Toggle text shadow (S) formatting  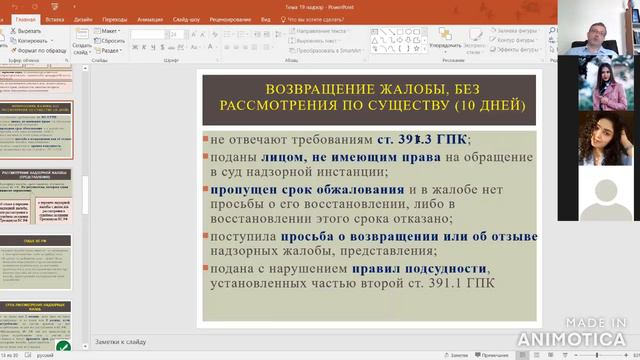[x=162, y=47]
